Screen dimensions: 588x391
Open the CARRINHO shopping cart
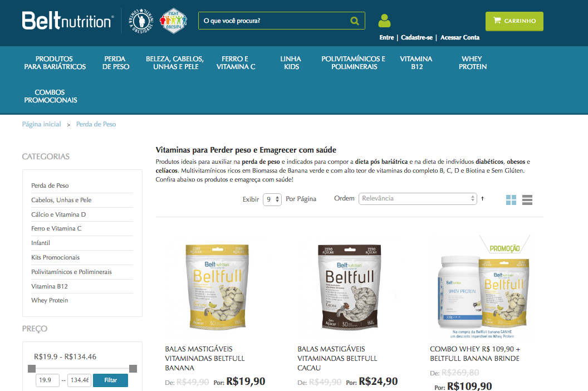[x=514, y=21]
